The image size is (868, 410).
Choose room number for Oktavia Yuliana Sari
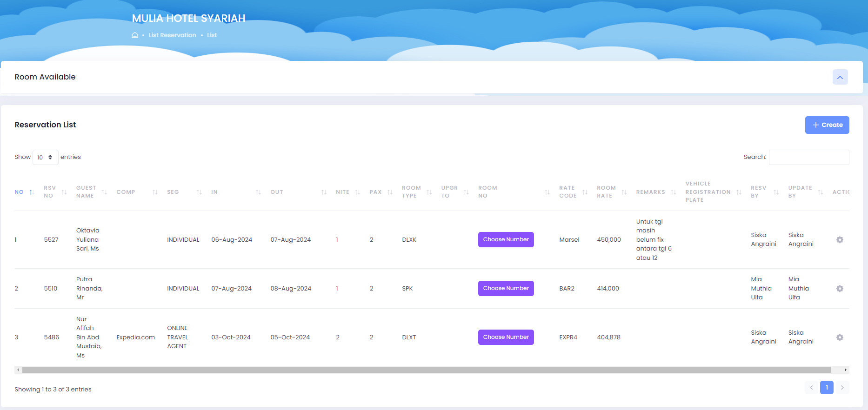tap(506, 240)
